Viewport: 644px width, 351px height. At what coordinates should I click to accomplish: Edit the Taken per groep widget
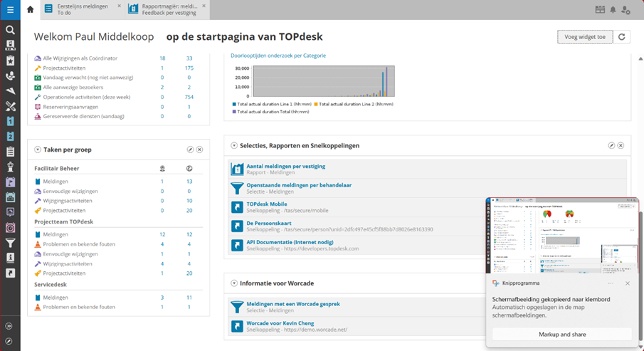190,150
